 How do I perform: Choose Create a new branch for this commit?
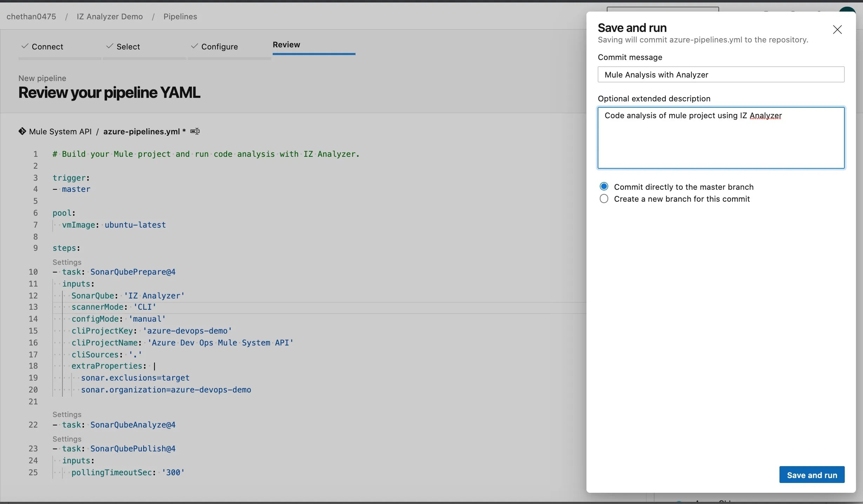point(604,199)
